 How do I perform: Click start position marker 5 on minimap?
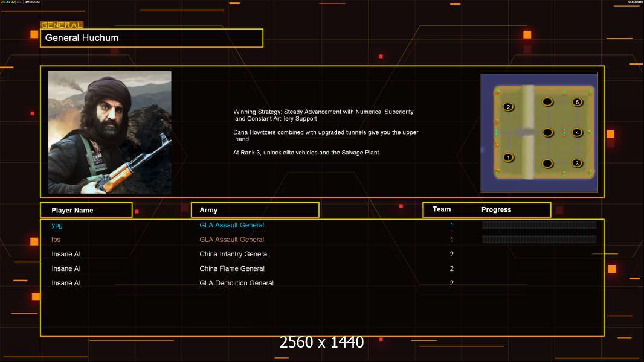point(577,102)
